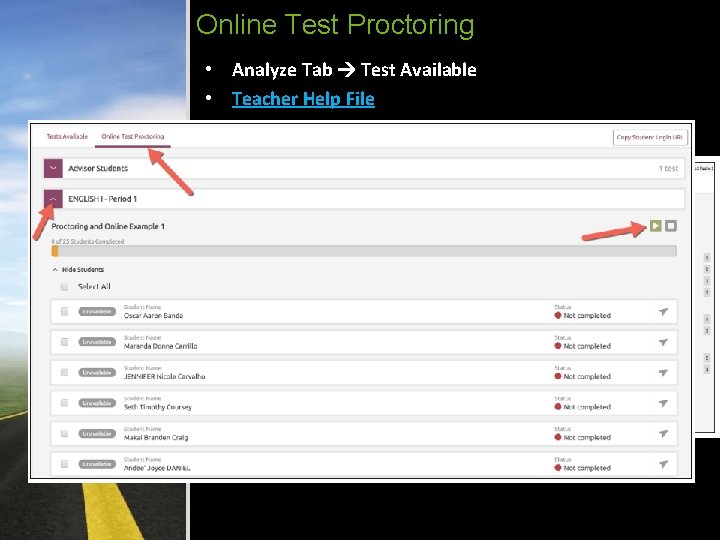The image size is (720, 540).
Task: Collapse the ENGLISH I - Period 1 section
Action: click(x=53, y=199)
